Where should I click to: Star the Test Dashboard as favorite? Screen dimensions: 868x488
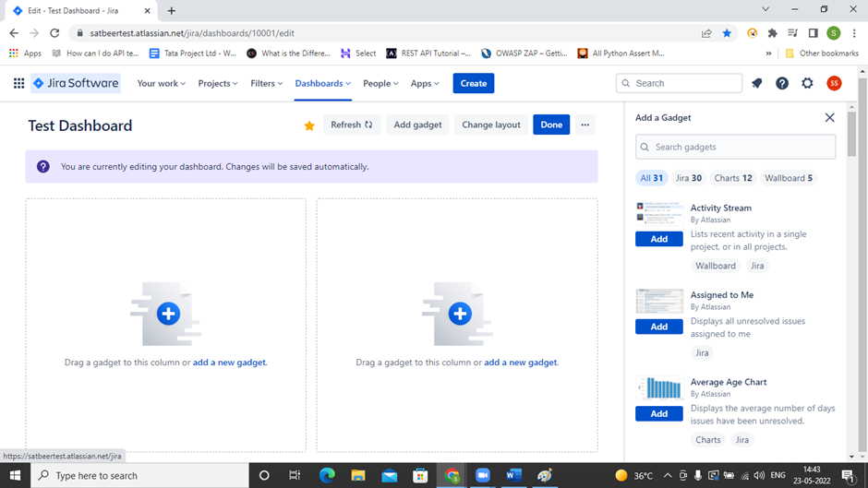click(x=309, y=125)
